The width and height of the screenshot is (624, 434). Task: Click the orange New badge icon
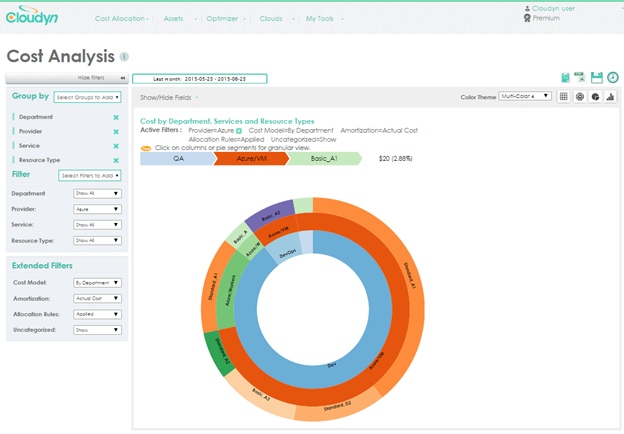click(x=146, y=148)
